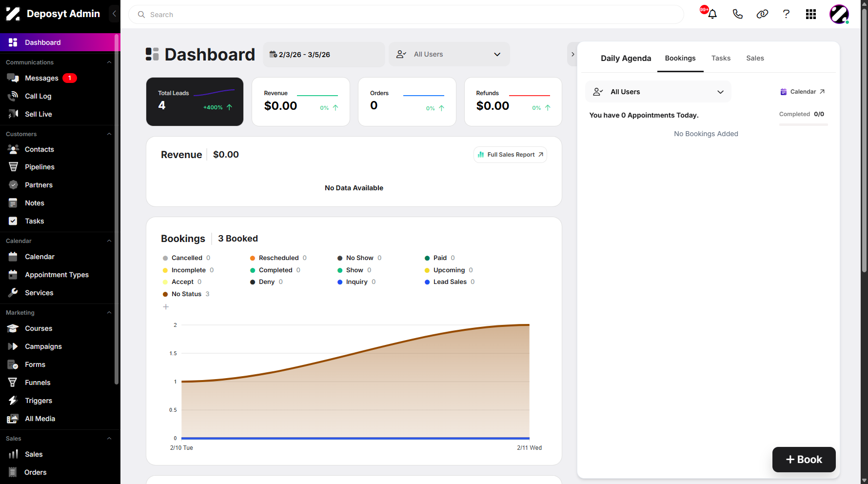Viewport: 868px width, 484px height.
Task: Click the Search input field
Action: [x=406, y=15]
